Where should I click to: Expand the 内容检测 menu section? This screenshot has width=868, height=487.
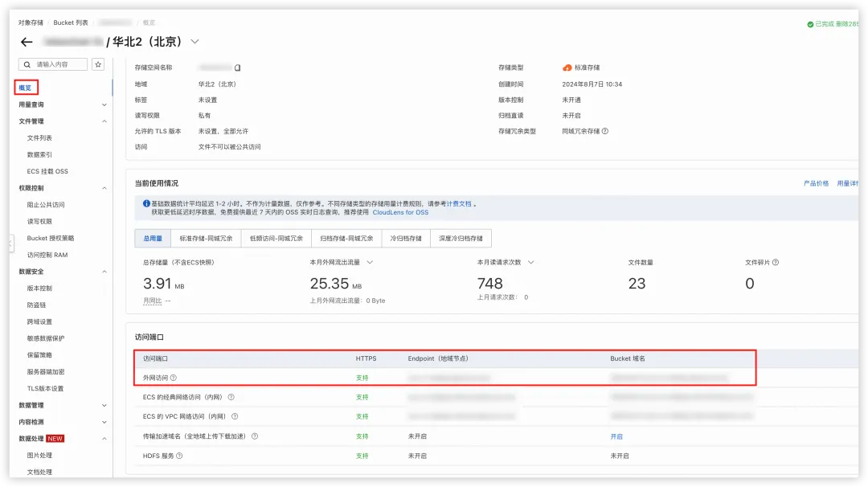click(x=104, y=422)
